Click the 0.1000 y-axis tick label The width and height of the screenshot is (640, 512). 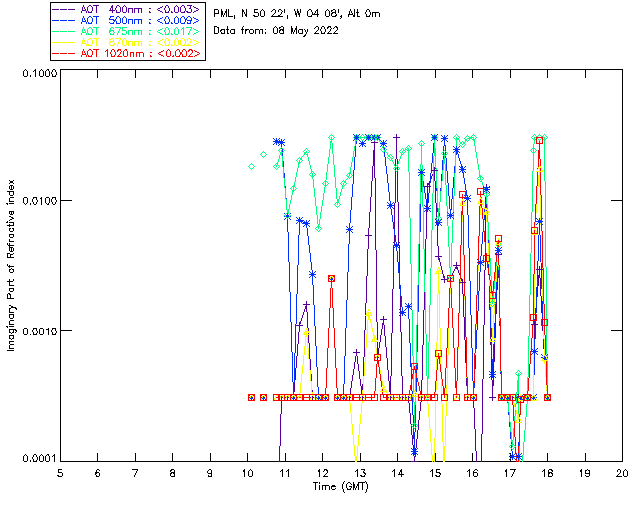point(37,74)
